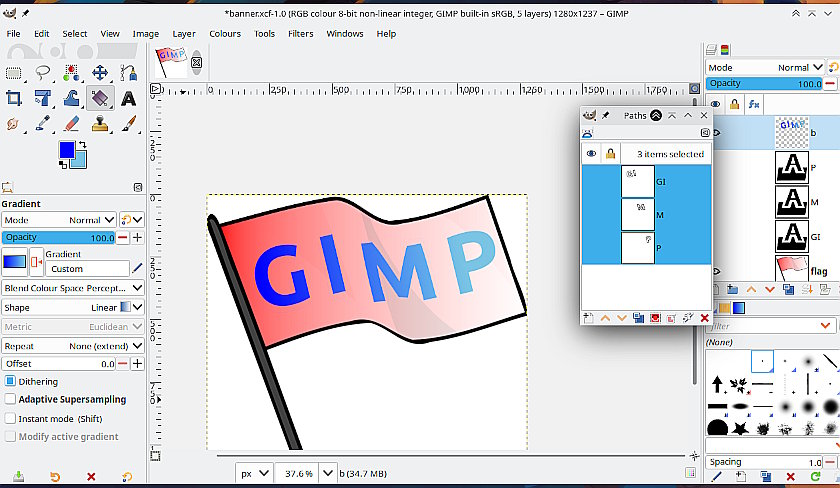The image size is (840, 488).
Task: Open the Colours menu
Action: (x=225, y=33)
